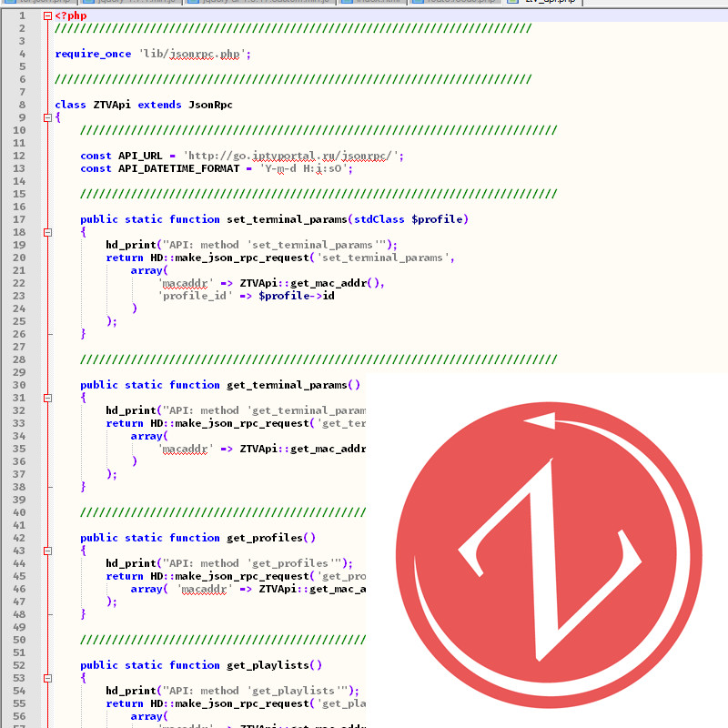Click the 'API_URL' constant name on line 12
728x728 pixels.
coord(140,156)
